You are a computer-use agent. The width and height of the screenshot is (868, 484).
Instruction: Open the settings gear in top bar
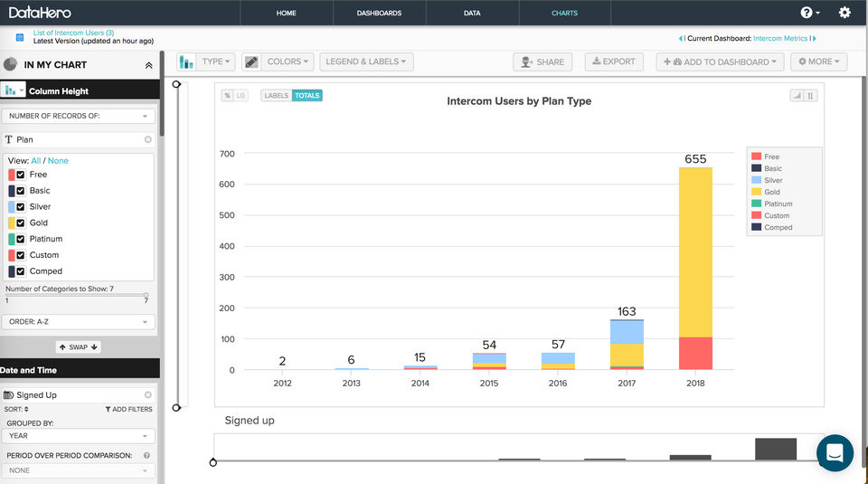point(844,13)
